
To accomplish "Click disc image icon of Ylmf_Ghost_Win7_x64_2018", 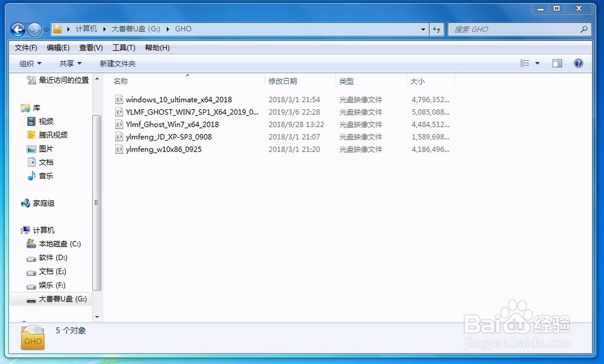I will click(x=119, y=124).
